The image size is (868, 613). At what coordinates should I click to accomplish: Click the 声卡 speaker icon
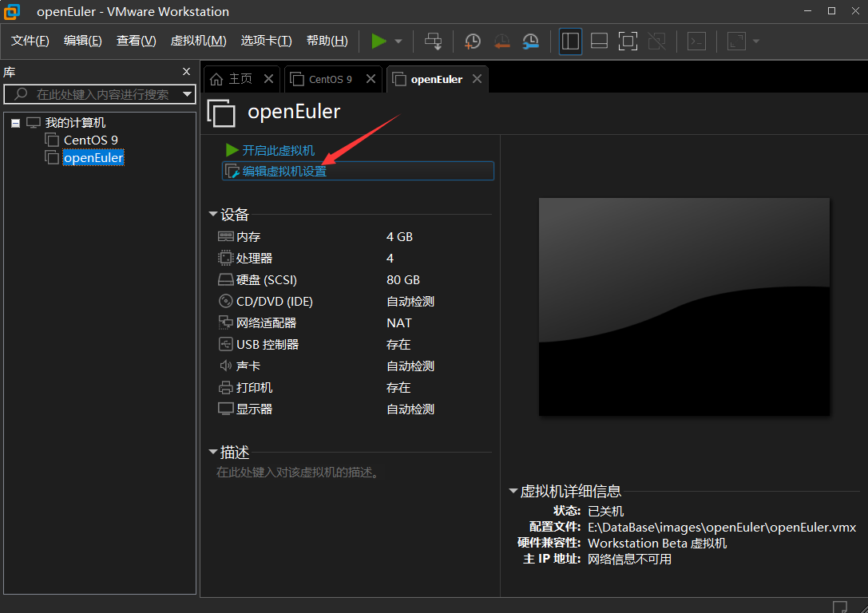click(226, 366)
